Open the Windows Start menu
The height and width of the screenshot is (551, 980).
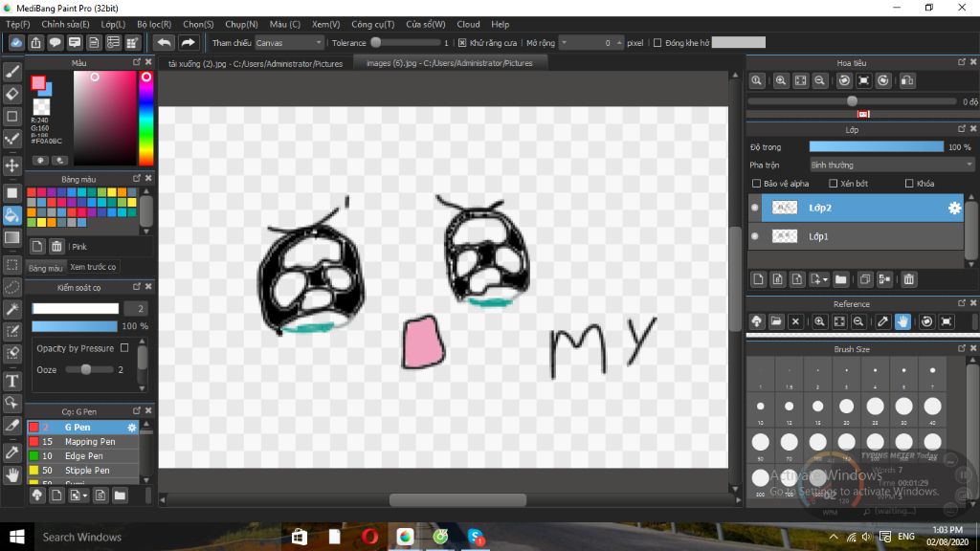[x=17, y=537]
